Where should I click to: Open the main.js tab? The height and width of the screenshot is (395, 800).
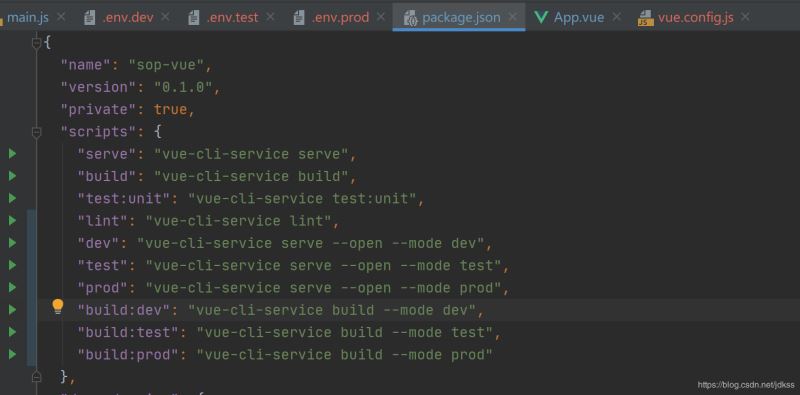[28, 17]
